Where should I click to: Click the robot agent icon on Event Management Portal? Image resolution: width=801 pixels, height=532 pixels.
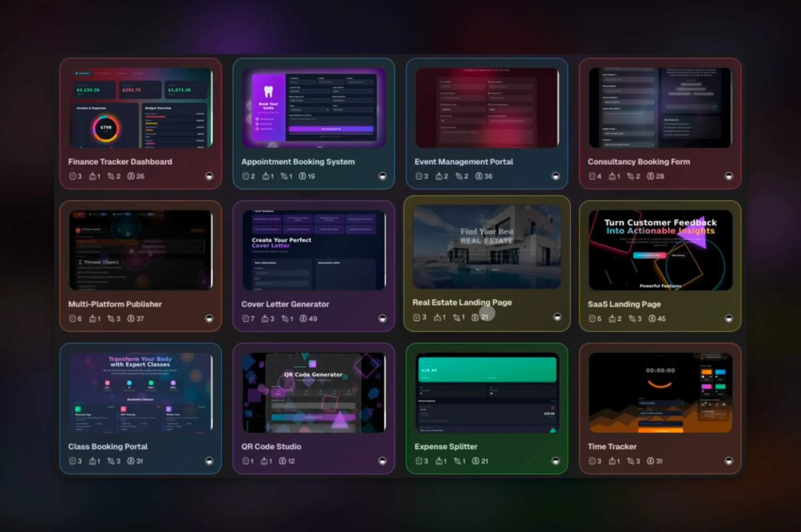(439, 176)
